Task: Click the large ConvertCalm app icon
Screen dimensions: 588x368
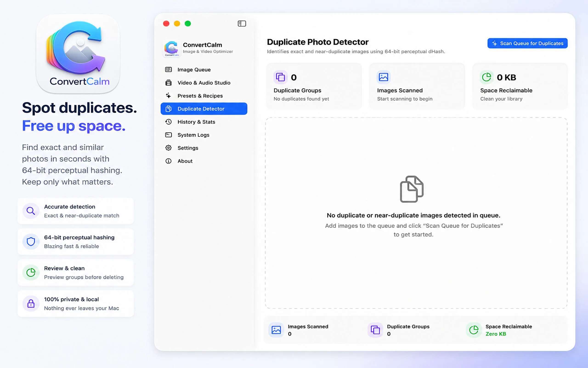Action: point(78,54)
